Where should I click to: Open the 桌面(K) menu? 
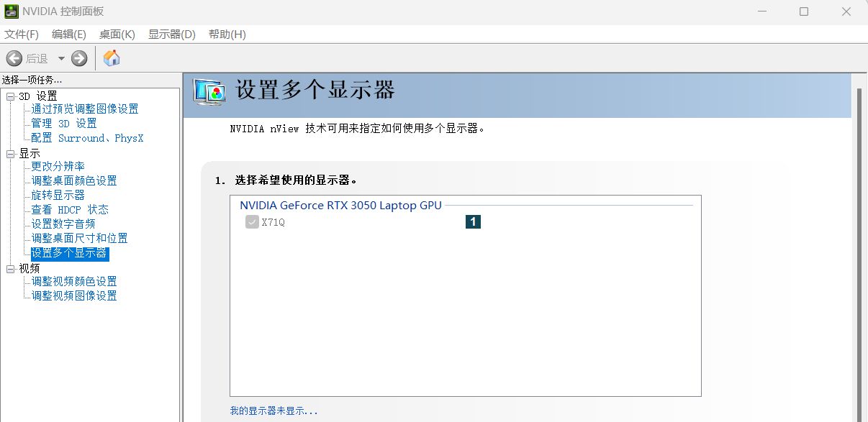(x=117, y=35)
